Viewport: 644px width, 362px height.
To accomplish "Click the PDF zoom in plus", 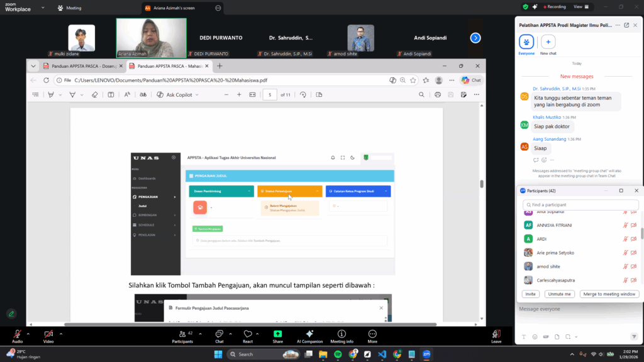I will point(239,94).
